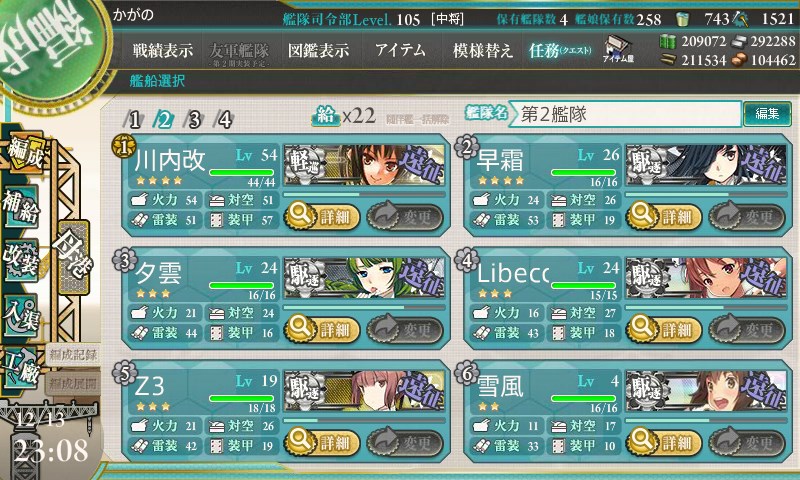Open the アイテム屋 shop icon
This screenshot has width=800, height=480.
[618, 49]
